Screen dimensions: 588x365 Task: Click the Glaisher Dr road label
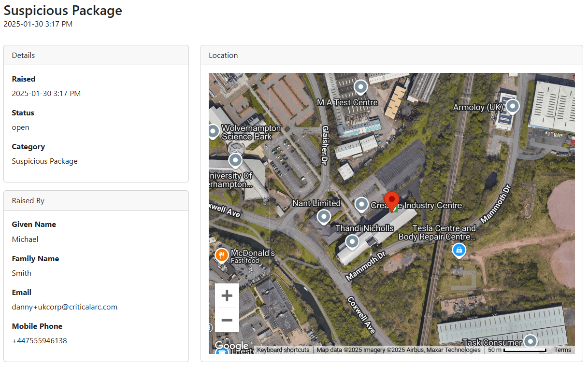point(325,145)
